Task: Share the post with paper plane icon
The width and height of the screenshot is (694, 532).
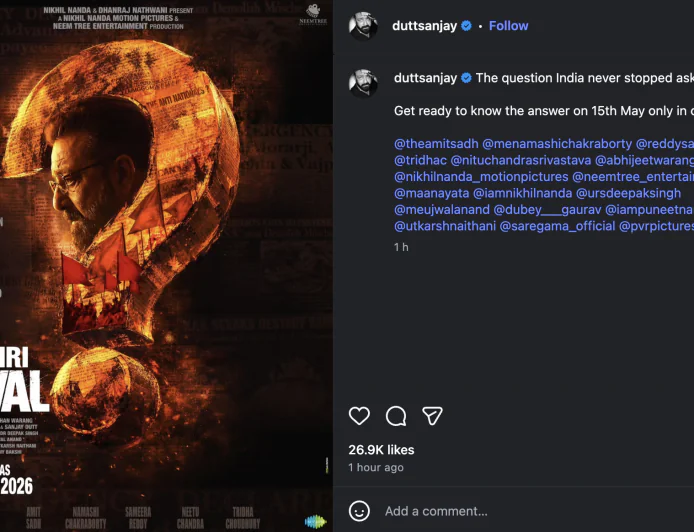Action: 432,416
